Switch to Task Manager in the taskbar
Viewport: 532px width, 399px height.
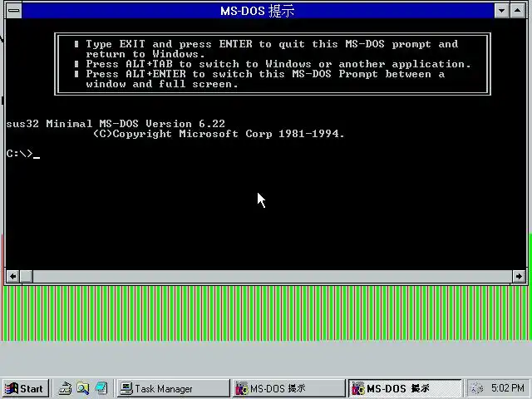pyautogui.click(x=174, y=388)
